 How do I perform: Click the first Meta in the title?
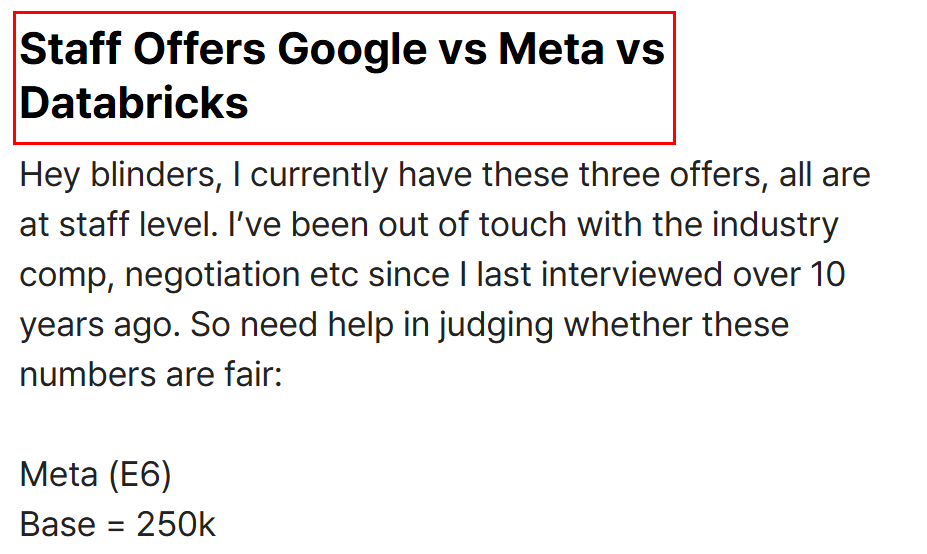pyautogui.click(x=551, y=48)
